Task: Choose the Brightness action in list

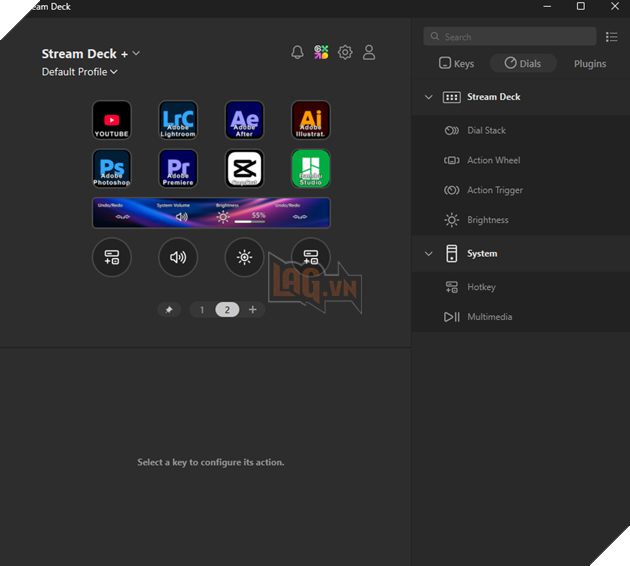Action: [x=521, y=220]
